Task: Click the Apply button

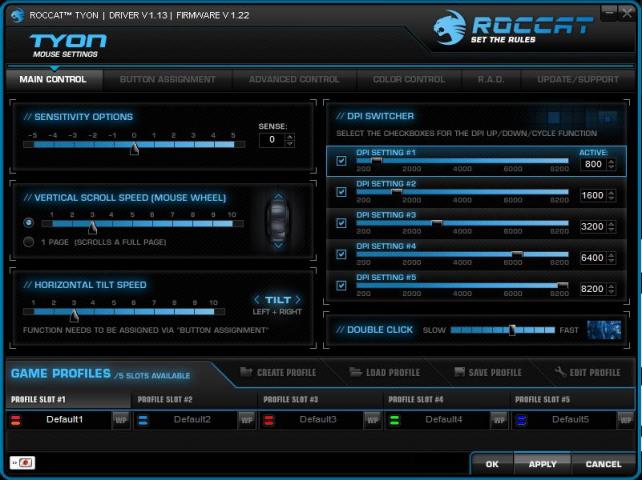Action: [x=543, y=464]
